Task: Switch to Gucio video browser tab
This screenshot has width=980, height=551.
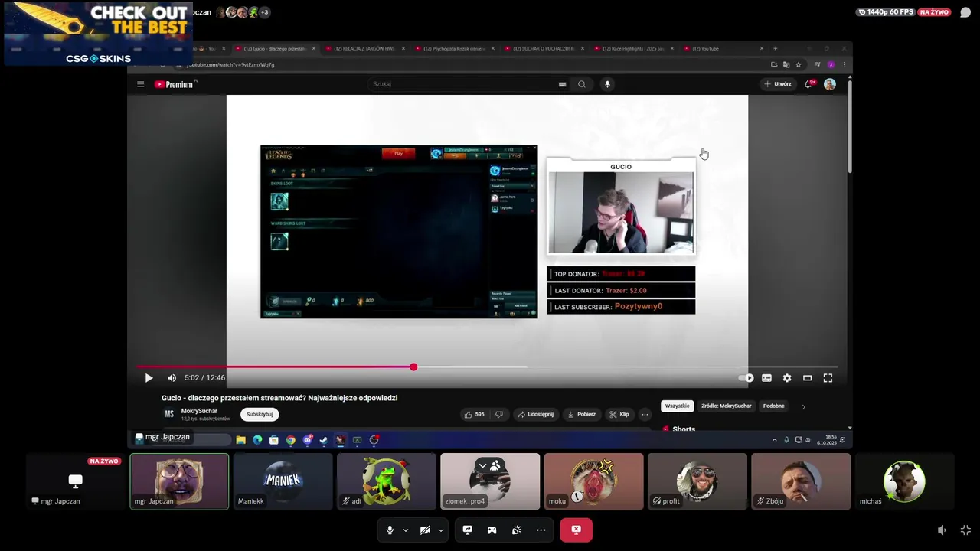Action: 275,49
